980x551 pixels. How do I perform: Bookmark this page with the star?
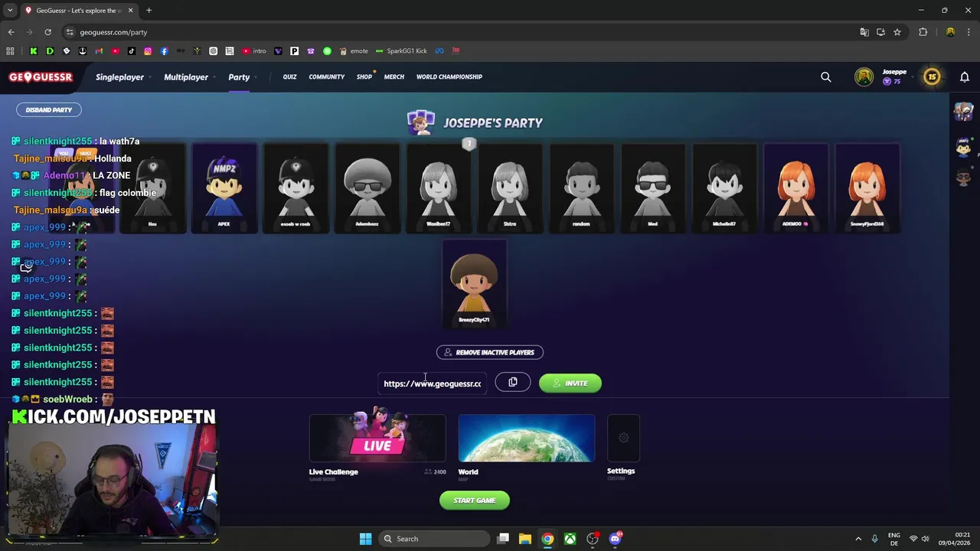tap(897, 32)
